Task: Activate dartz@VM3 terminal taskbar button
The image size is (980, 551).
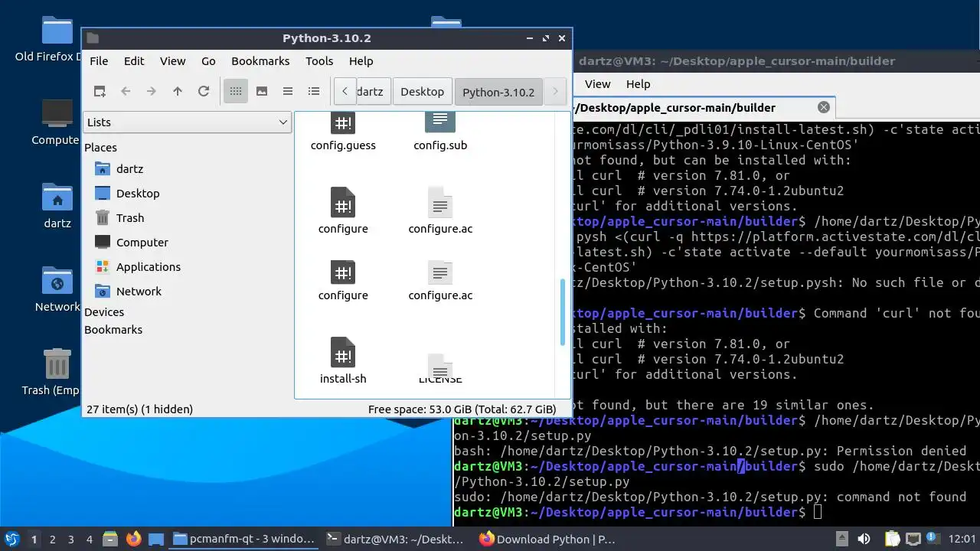Action: pos(396,539)
